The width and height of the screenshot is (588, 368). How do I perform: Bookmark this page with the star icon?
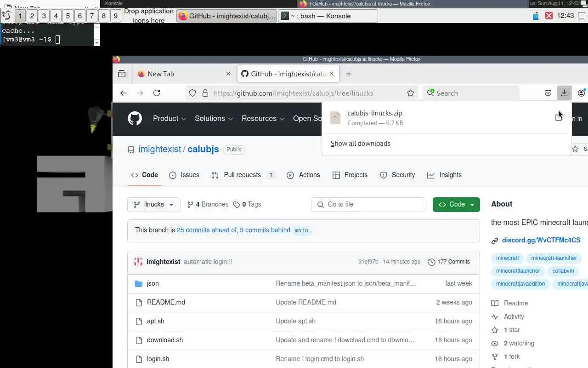[x=411, y=93]
